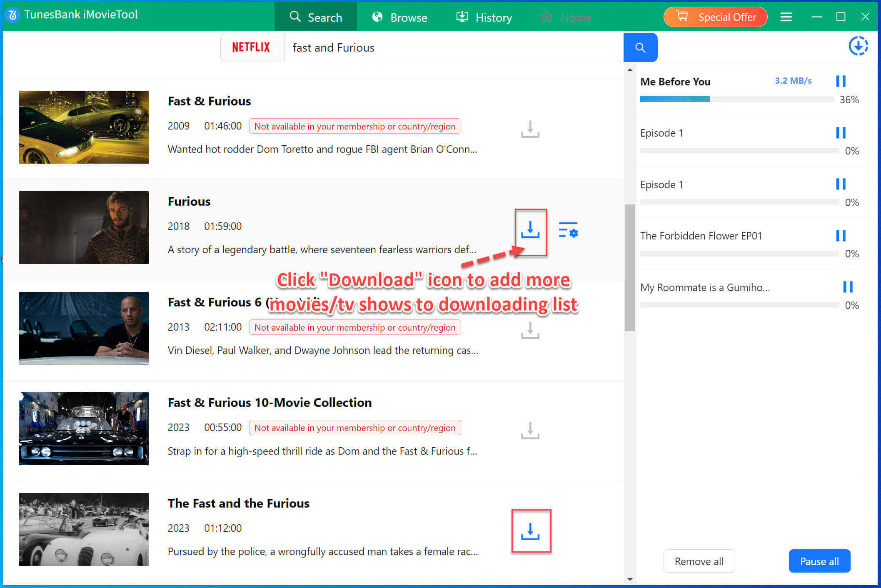Click the Pause all button
Viewport: 881px width, 588px height.
(819, 561)
